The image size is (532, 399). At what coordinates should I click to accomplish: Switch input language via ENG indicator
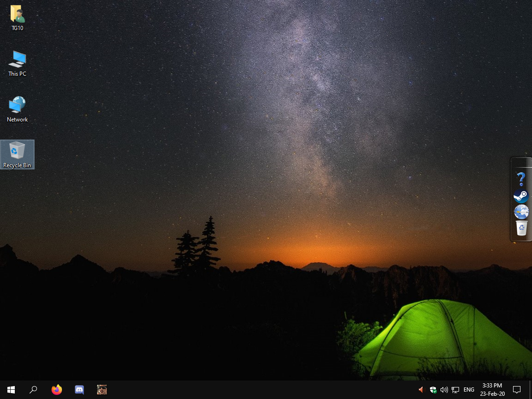[x=469, y=389]
